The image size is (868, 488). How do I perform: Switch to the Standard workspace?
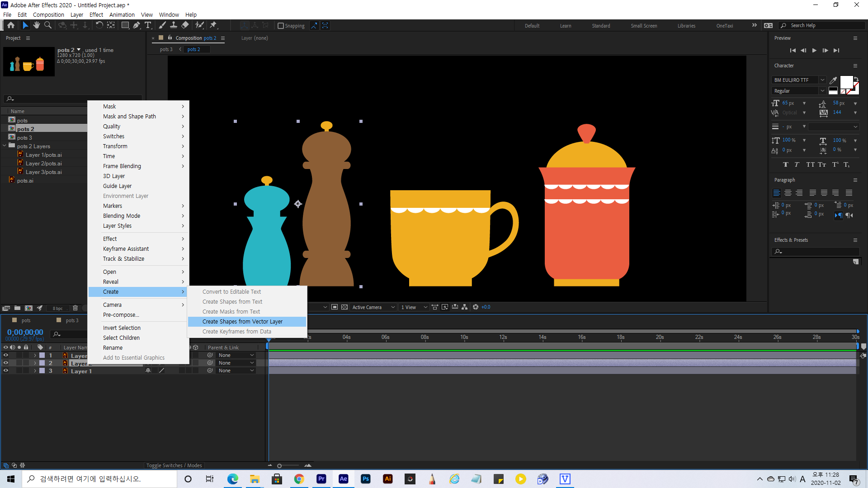[601, 26]
